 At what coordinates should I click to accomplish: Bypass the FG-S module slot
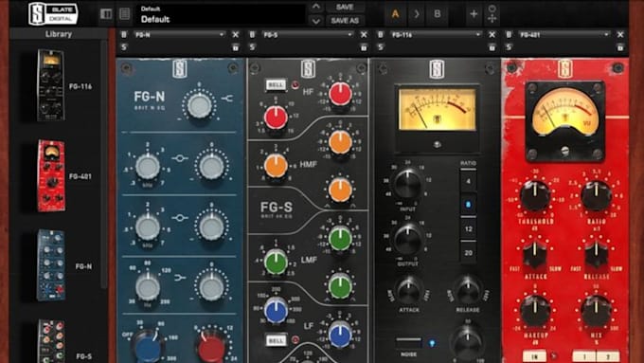(252, 35)
